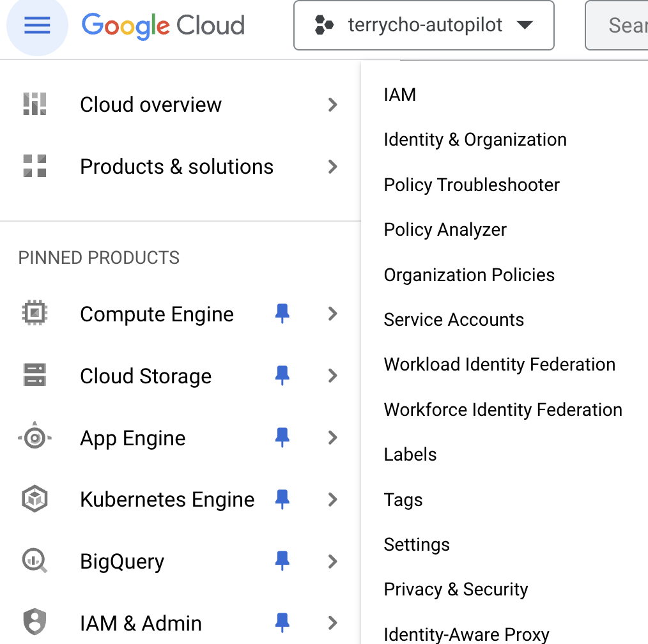Click the BigQuery icon
Viewport: 648px width, 644px height.
click(x=35, y=561)
